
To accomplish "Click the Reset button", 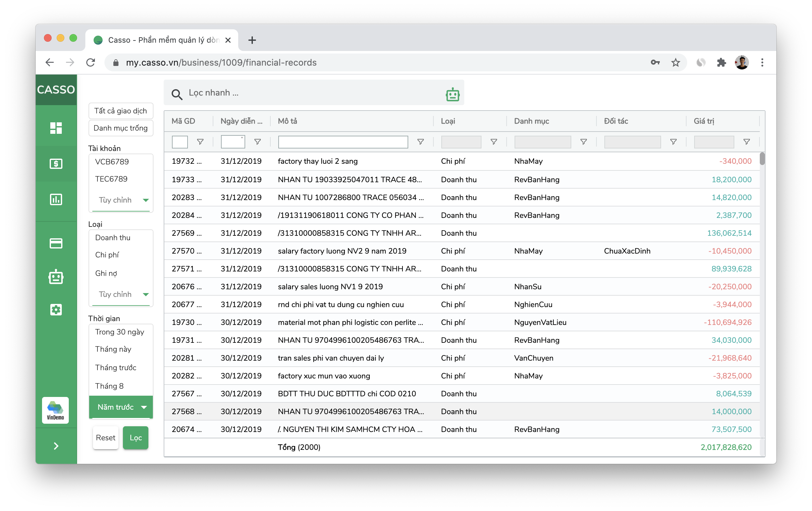I will click(x=105, y=437).
